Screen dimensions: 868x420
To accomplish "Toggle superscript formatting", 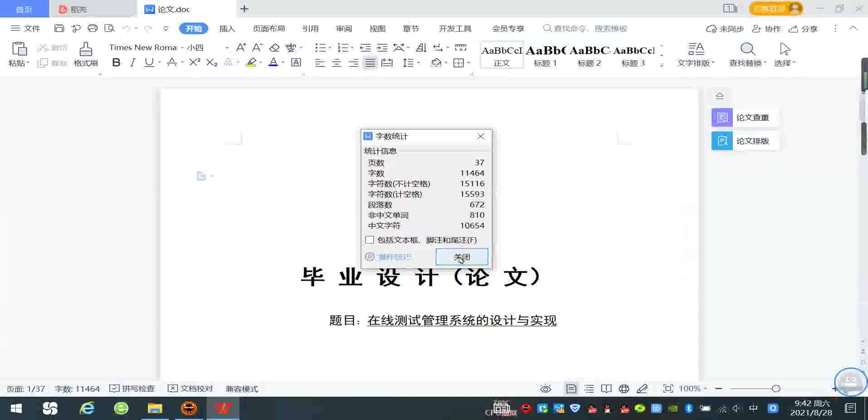I will click(x=195, y=63).
